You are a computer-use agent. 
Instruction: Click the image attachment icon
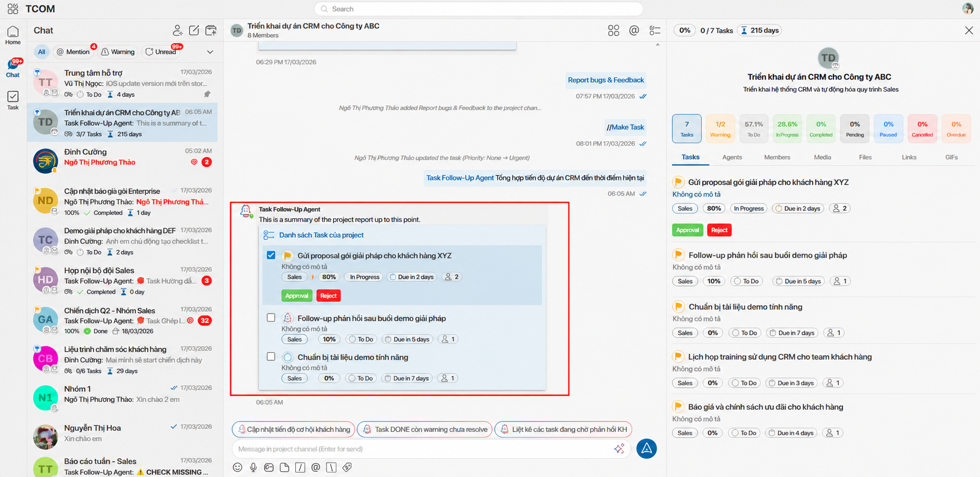point(269,467)
